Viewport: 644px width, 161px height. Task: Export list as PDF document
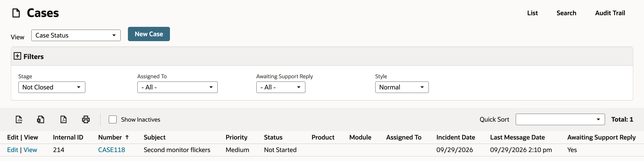(x=64, y=119)
